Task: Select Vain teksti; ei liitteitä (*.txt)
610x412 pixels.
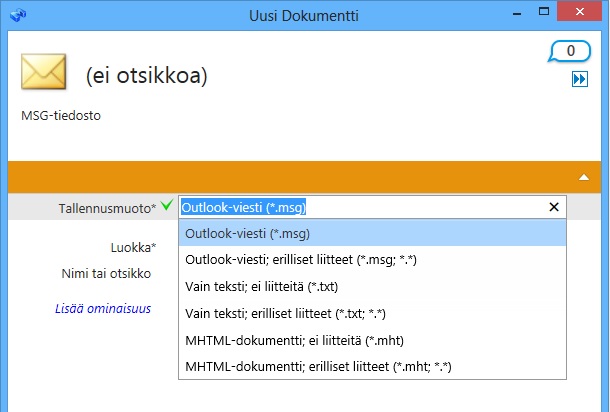Action: (x=372, y=287)
